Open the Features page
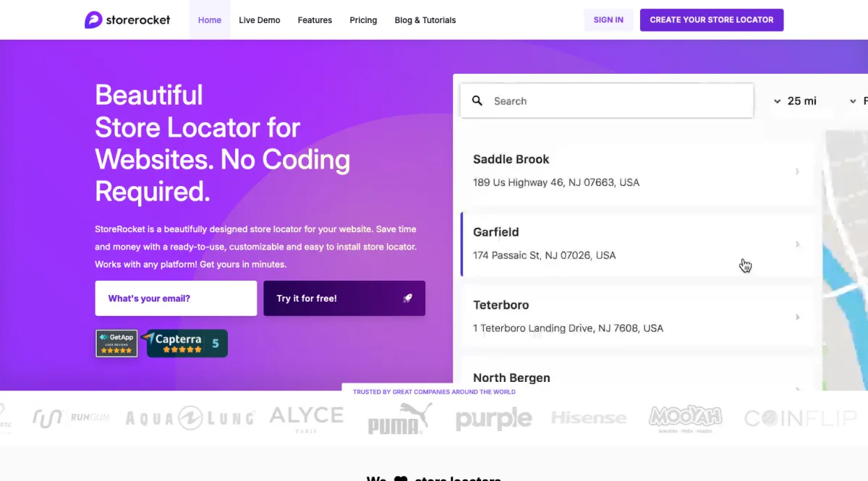Screen dimensions: 868x481 tap(315, 20)
